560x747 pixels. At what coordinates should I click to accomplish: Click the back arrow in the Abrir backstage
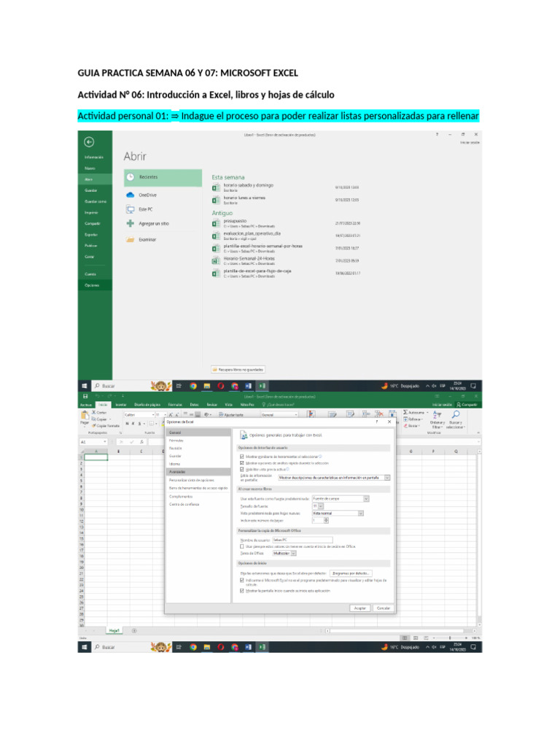[89, 142]
